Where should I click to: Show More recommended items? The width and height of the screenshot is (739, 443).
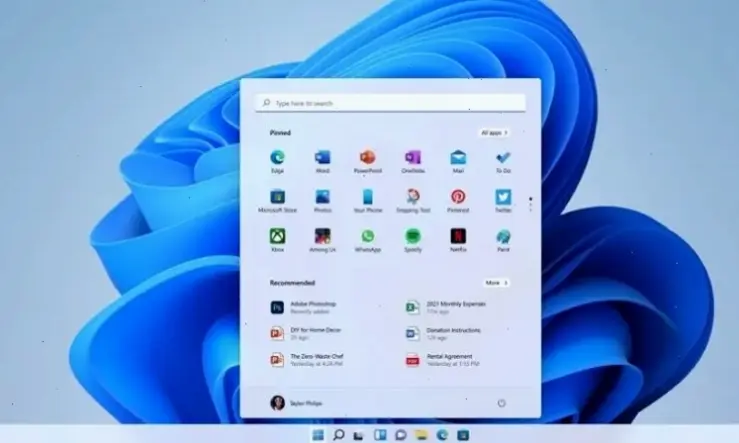[496, 283]
